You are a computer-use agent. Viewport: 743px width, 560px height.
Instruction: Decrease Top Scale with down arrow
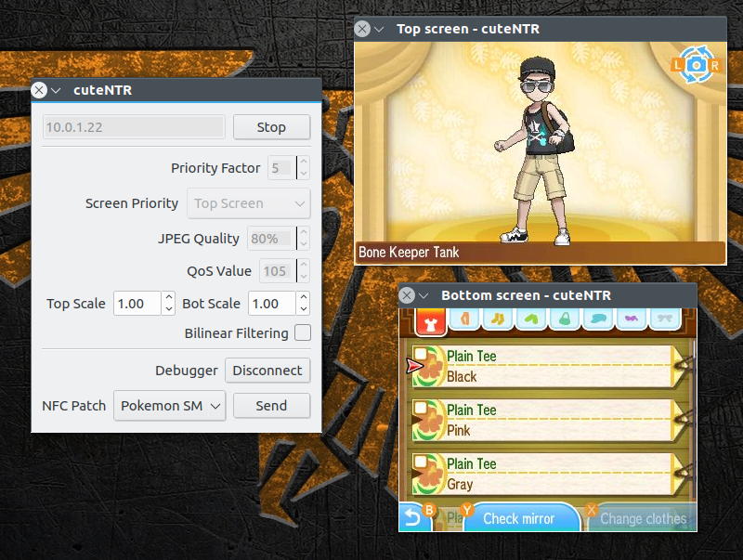point(169,309)
